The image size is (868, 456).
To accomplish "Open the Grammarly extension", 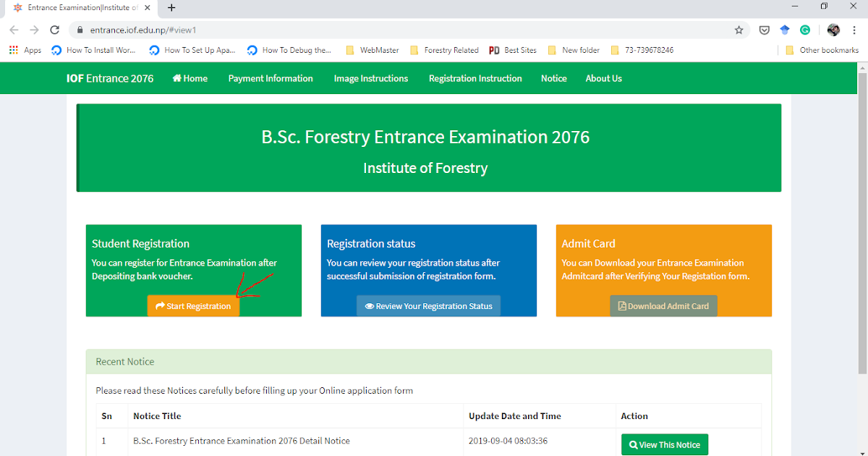I will (x=805, y=31).
